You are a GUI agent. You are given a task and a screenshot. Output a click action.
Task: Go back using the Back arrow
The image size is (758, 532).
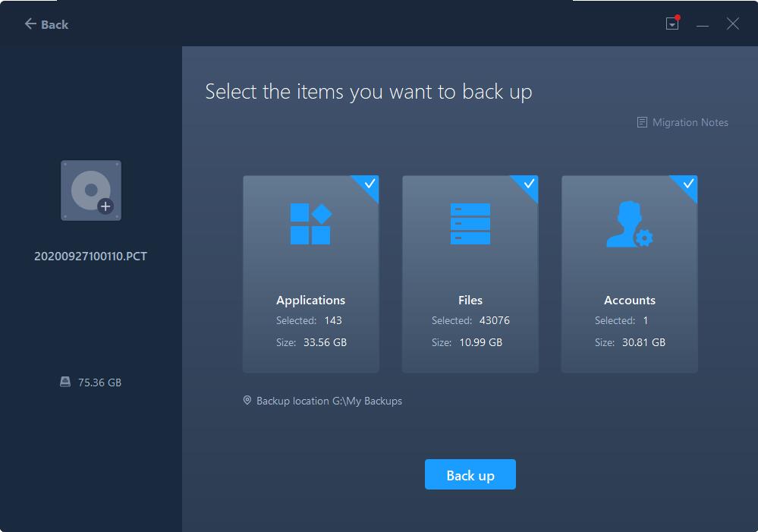tap(46, 24)
